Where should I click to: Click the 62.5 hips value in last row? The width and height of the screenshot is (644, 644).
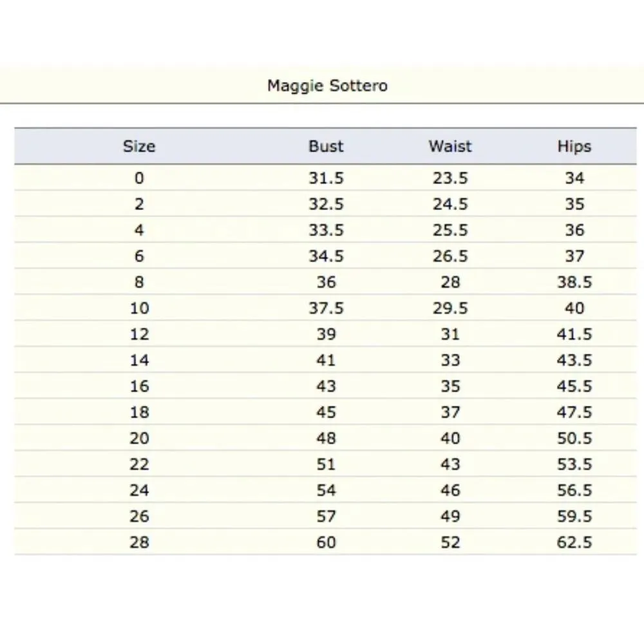coord(574,542)
